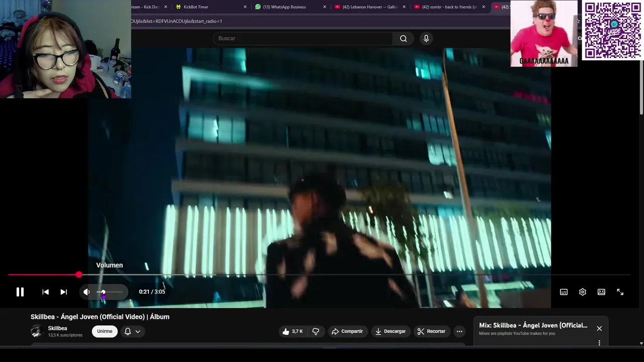Screen dimensions: 644x362
Task: Pause the video with the pause button
Action: pyautogui.click(x=20, y=292)
